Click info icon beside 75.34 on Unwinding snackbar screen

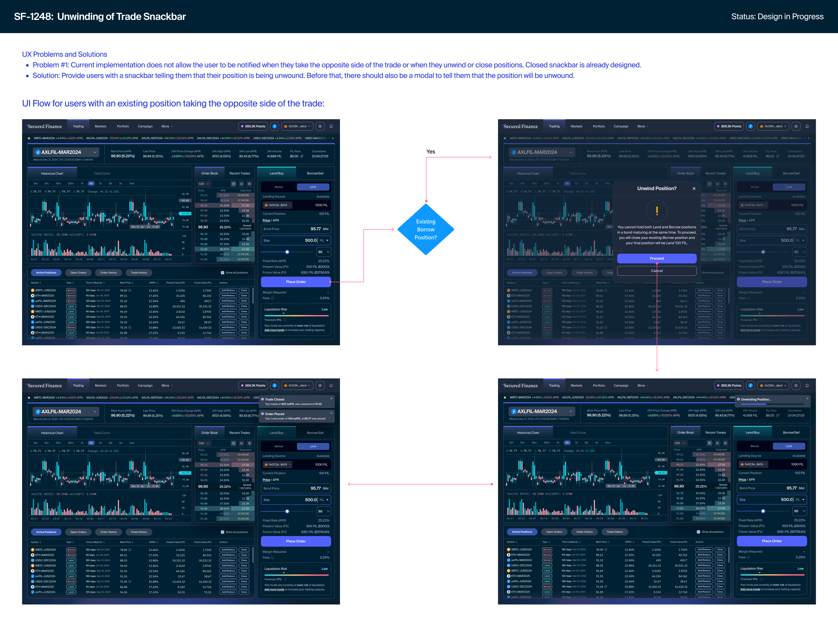pos(606,586)
